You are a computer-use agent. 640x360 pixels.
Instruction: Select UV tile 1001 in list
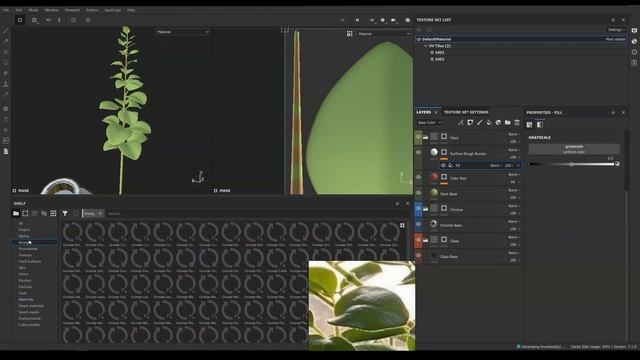click(439, 53)
